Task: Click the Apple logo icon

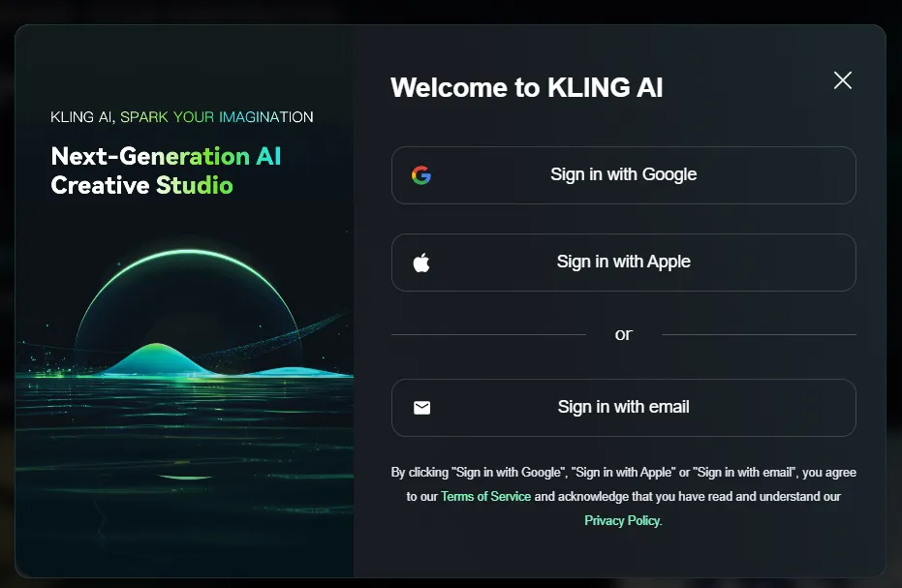Action: [420, 263]
